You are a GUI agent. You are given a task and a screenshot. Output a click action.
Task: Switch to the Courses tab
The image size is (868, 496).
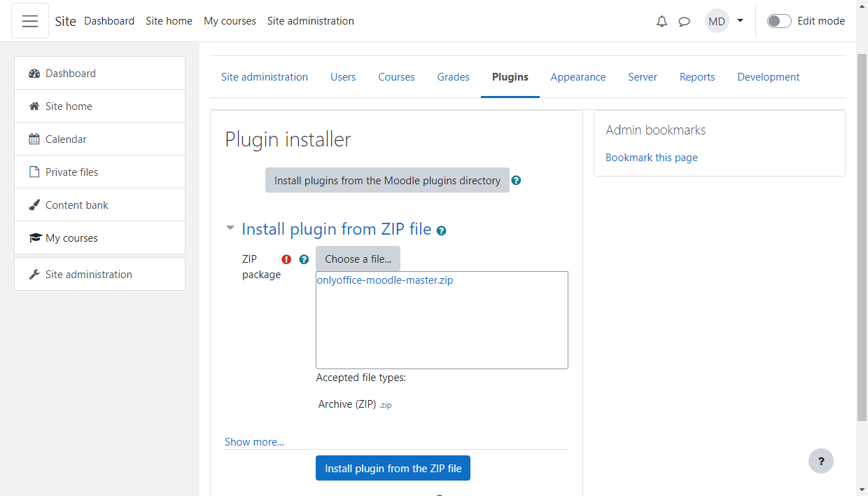tap(396, 77)
